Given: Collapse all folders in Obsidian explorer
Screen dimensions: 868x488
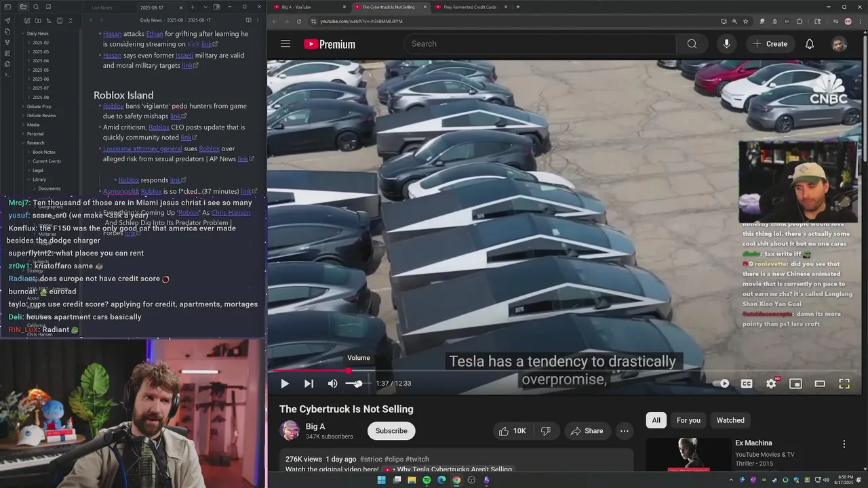Looking at the screenshot, I should 71,20.
